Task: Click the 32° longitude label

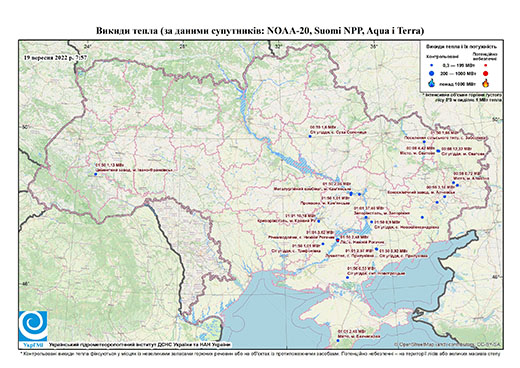Action: click(278, 46)
